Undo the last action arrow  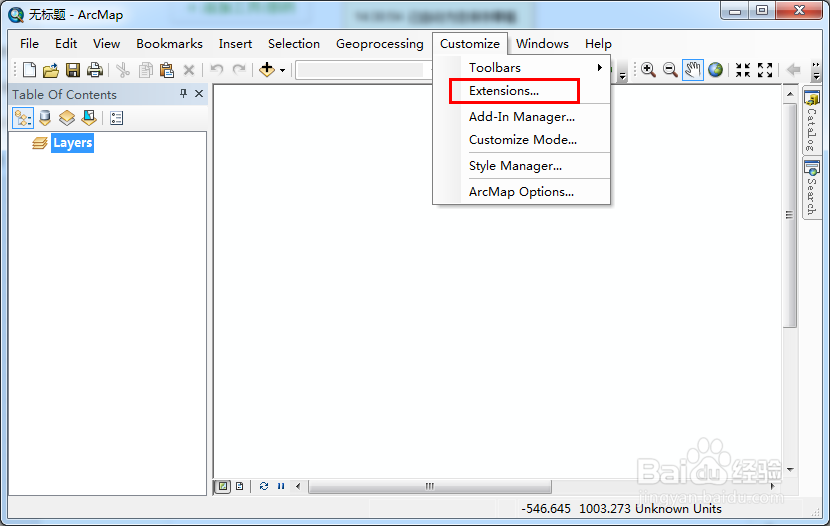(x=216, y=69)
